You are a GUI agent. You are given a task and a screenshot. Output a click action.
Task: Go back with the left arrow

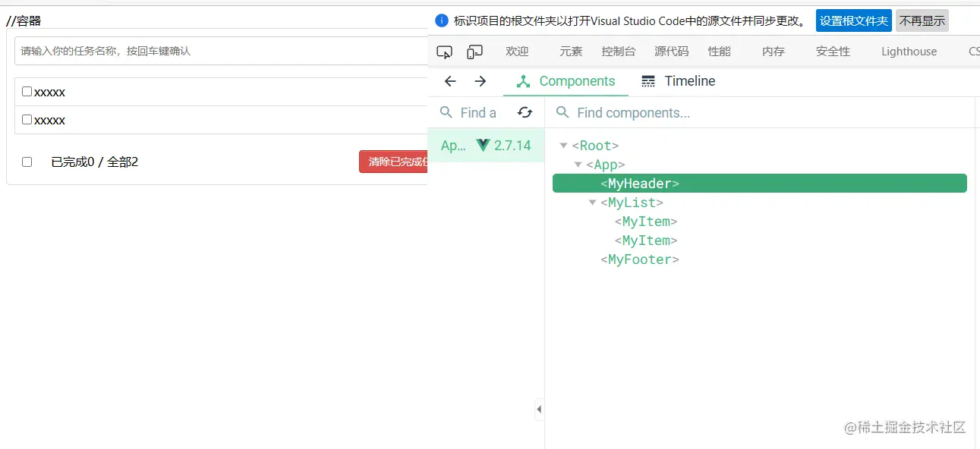450,81
